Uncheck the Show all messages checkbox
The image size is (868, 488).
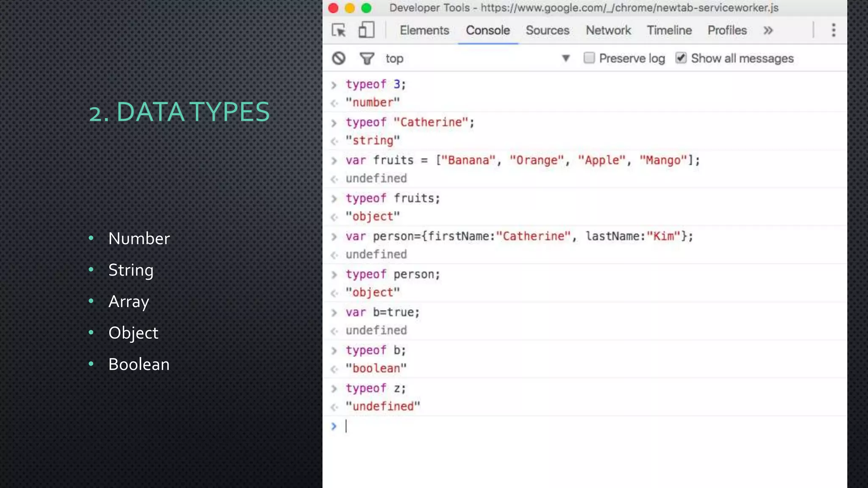[x=681, y=58]
